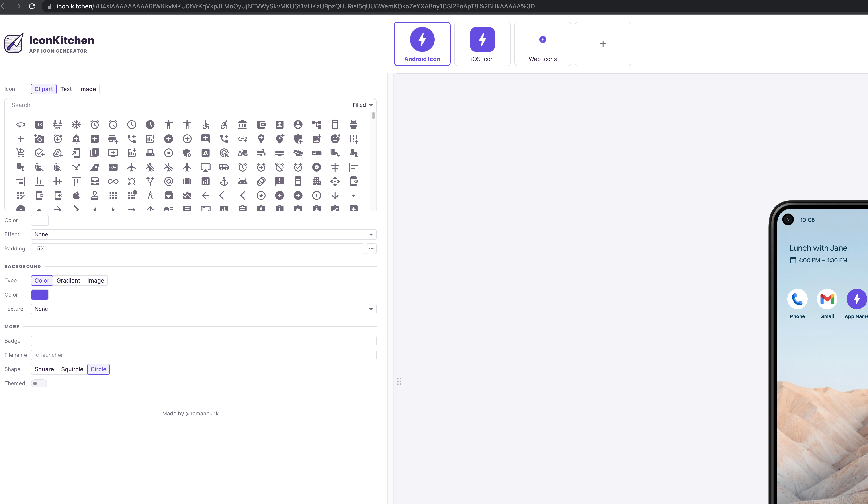
Task: Open the Filled style dropdown
Action: [362, 105]
